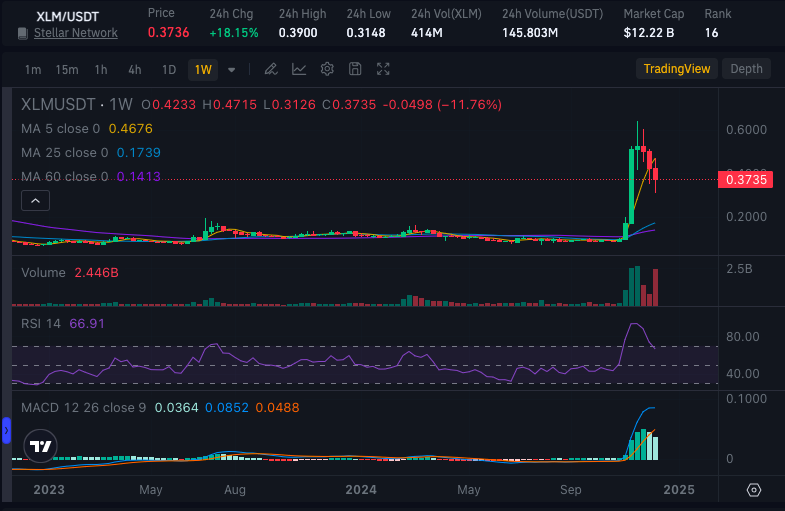Click the 0.6000 price scale label
The image size is (785, 511).
(746, 130)
